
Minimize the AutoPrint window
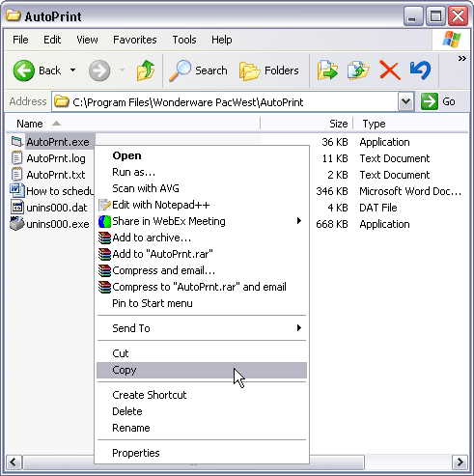[x=413, y=16]
